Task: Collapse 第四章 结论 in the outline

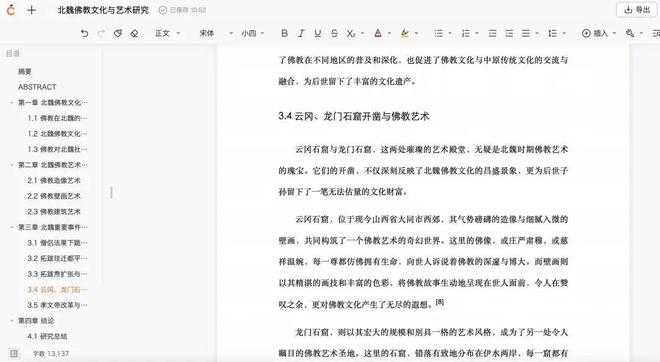Action: [12, 321]
